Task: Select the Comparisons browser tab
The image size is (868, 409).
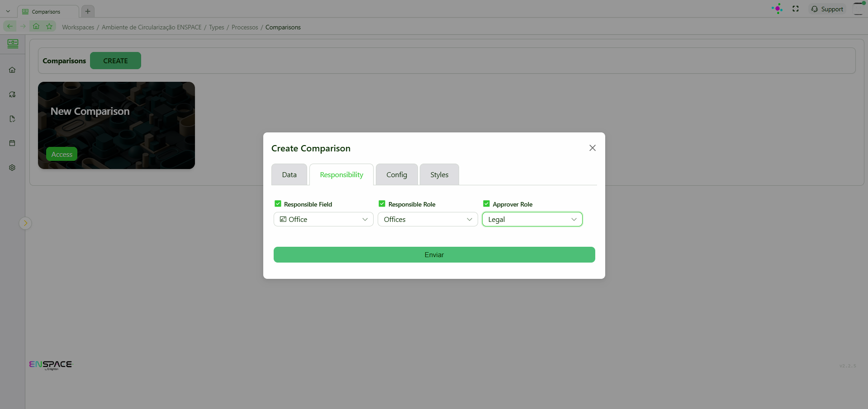Action: tap(47, 12)
